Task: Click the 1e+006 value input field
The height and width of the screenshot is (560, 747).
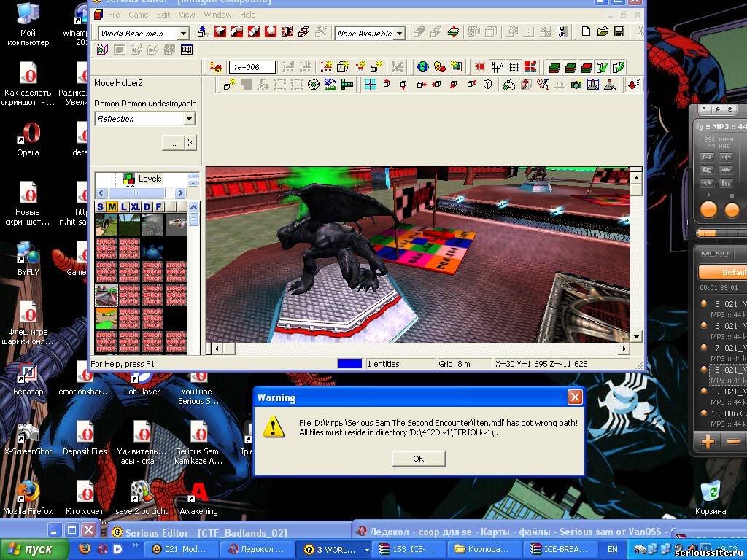Action: (252, 67)
